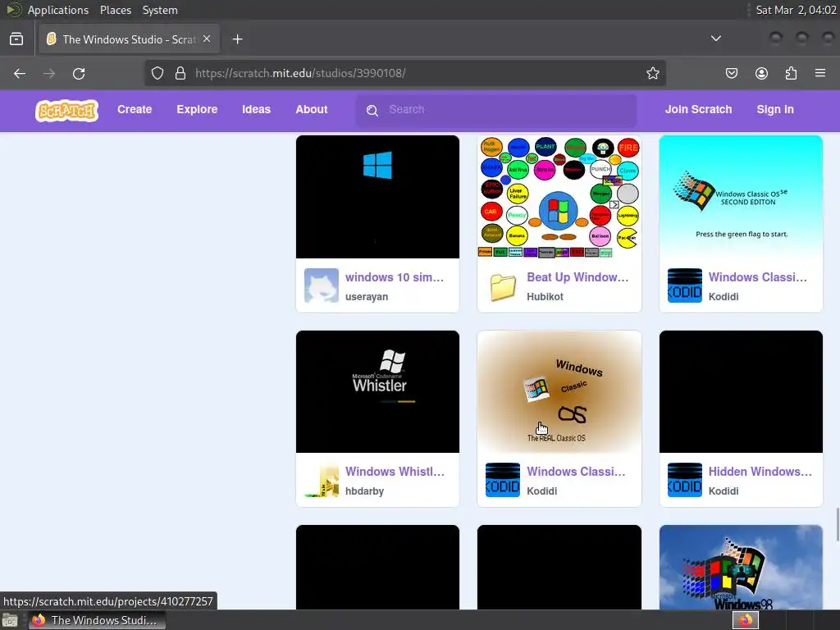Viewport: 840px width, 630px height.
Task: Bookmark this page with the star icon
Action: coord(652,73)
